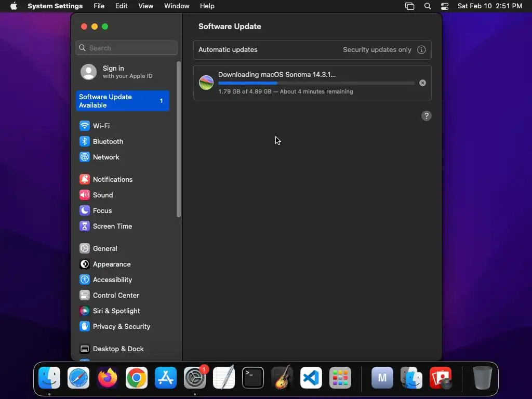Open the File menu
Screen dimensions: 532x399
pos(99,6)
